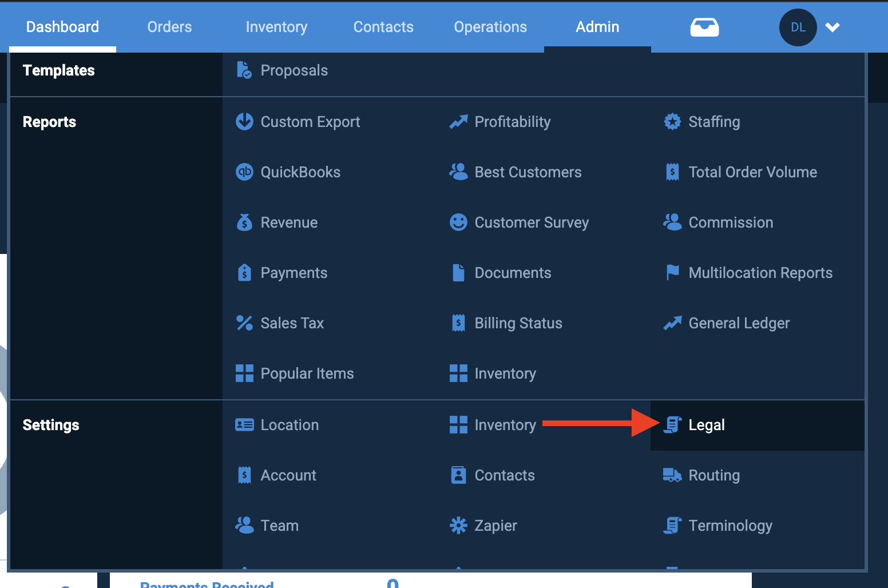888x588 pixels.
Task: Open Proposals templates link
Action: [x=294, y=70]
